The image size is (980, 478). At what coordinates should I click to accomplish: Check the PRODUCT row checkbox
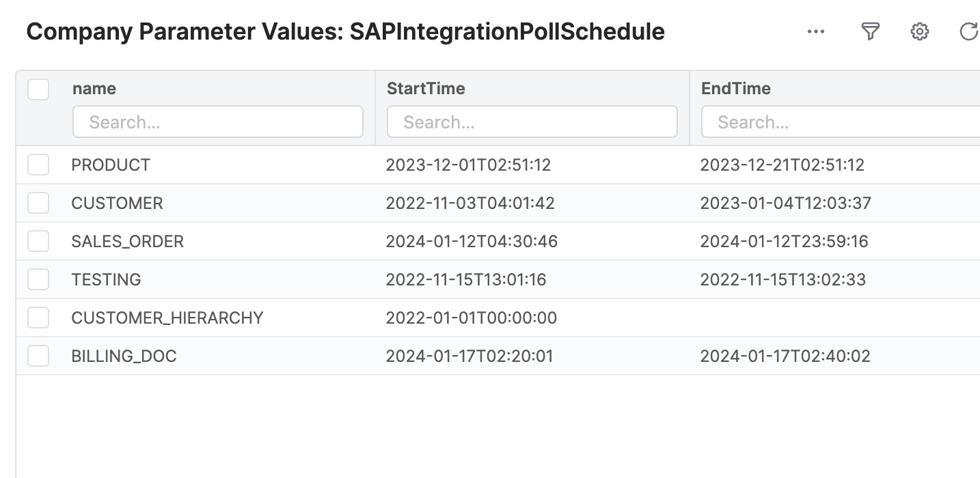(x=38, y=165)
